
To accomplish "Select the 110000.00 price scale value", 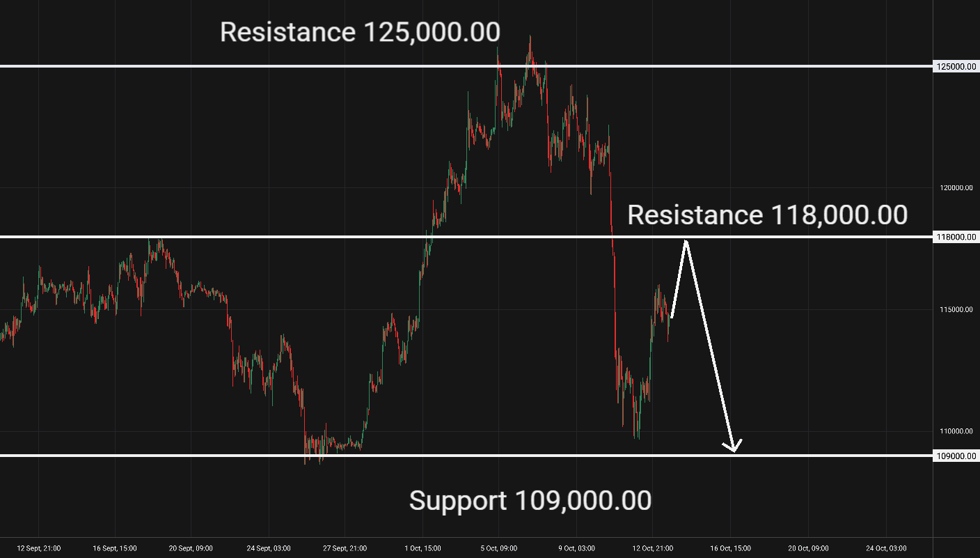I will (x=956, y=432).
